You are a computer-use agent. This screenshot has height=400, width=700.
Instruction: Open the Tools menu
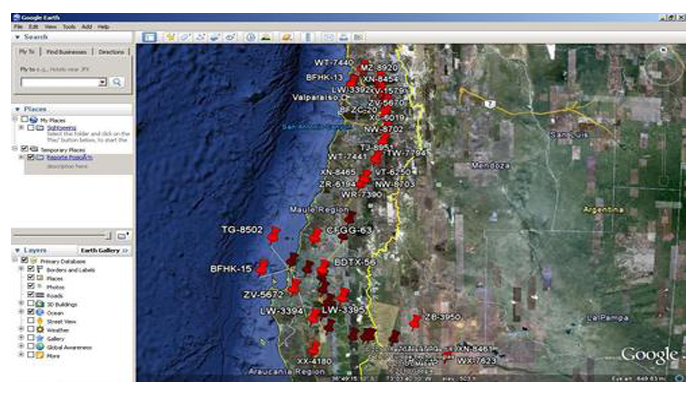click(69, 27)
